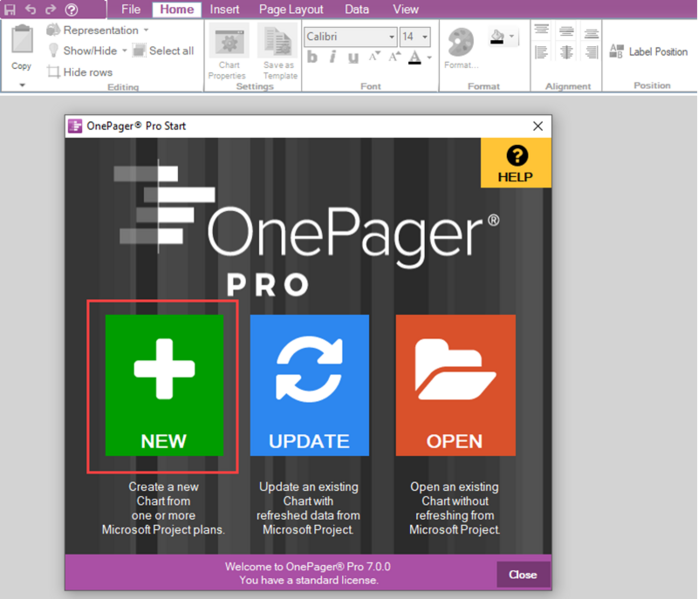This screenshot has height=599, width=698.
Task: Click Hide rows in Editing group
Action: pos(80,72)
